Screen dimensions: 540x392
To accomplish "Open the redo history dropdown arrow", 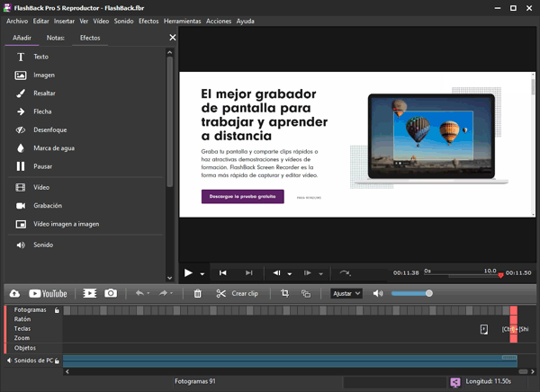I will tap(172, 293).
